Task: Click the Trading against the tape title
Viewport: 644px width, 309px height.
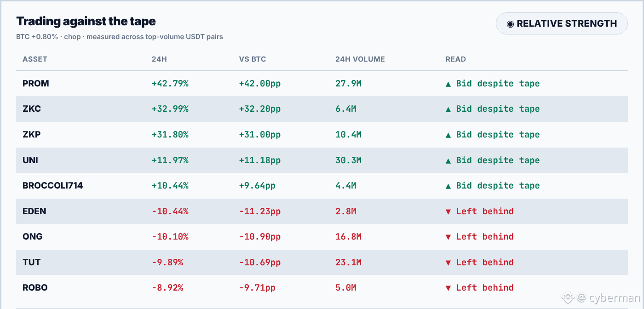Action: pos(86,21)
